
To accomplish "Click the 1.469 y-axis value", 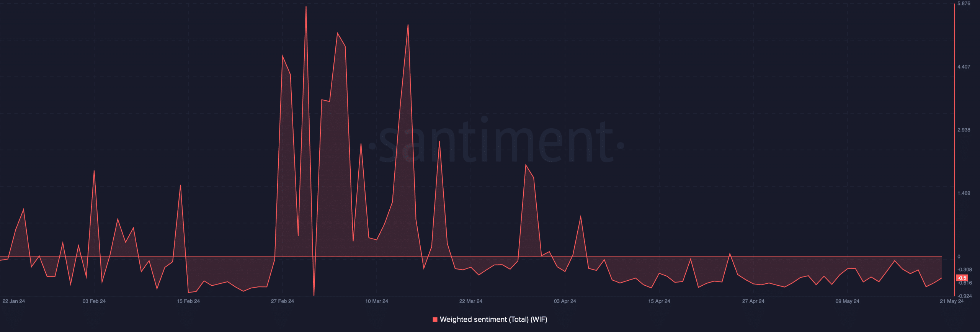I will point(964,193).
